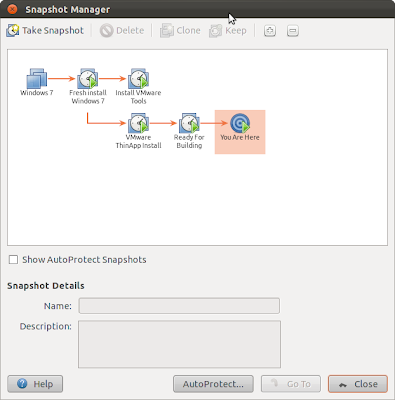
Task: Open Help for Snapshot Manager
Action: point(35,384)
